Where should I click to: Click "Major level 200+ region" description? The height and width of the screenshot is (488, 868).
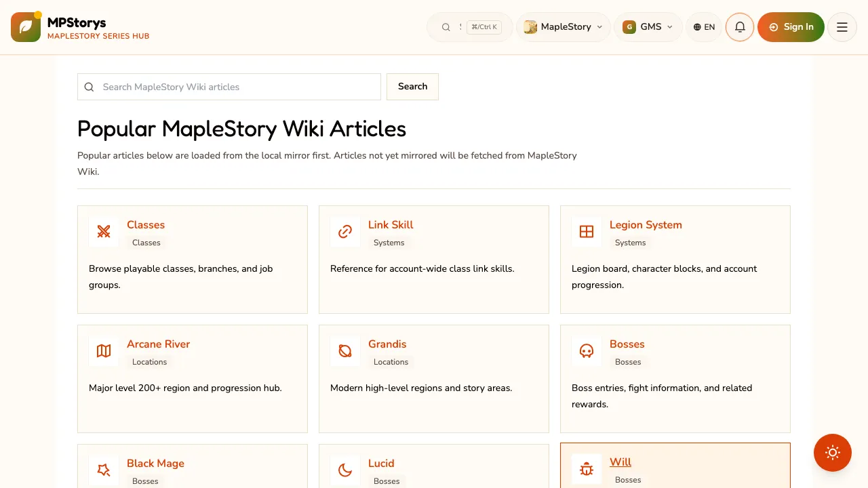[185, 388]
